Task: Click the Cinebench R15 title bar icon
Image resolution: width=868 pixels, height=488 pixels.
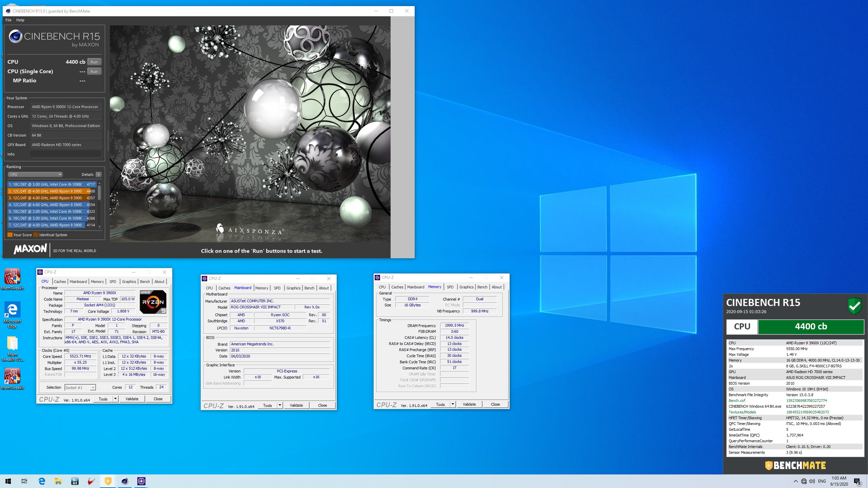Action: [x=8, y=11]
